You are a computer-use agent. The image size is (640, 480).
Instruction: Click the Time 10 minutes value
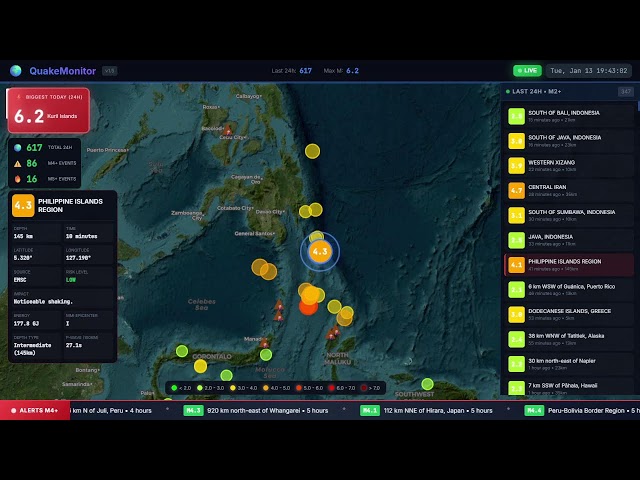pyautogui.click(x=82, y=236)
